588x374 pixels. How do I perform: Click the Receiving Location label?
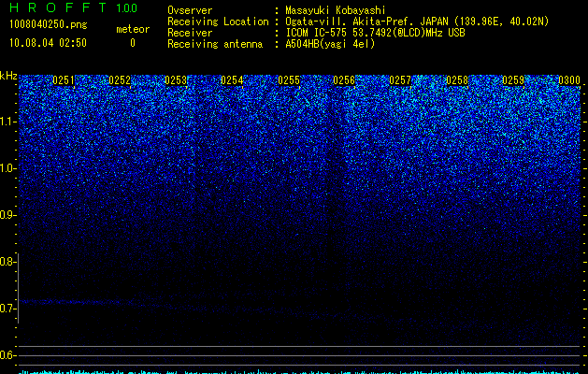[x=218, y=22]
